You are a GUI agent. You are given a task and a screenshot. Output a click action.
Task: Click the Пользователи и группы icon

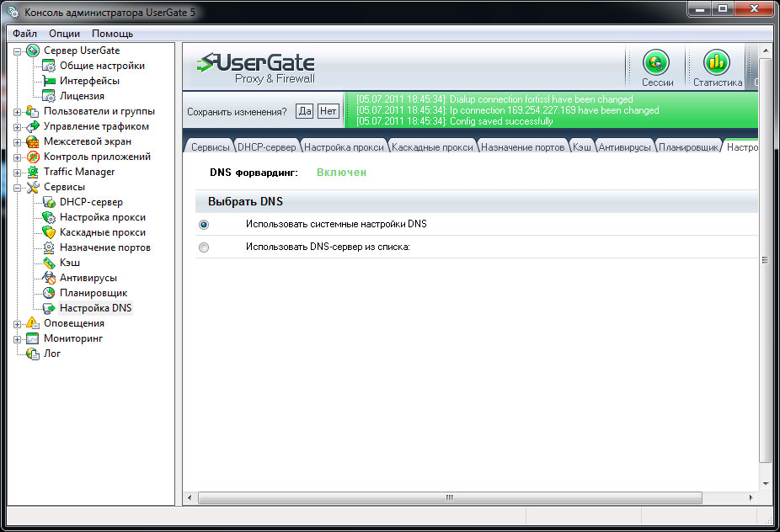pyautogui.click(x=32, y=111)
